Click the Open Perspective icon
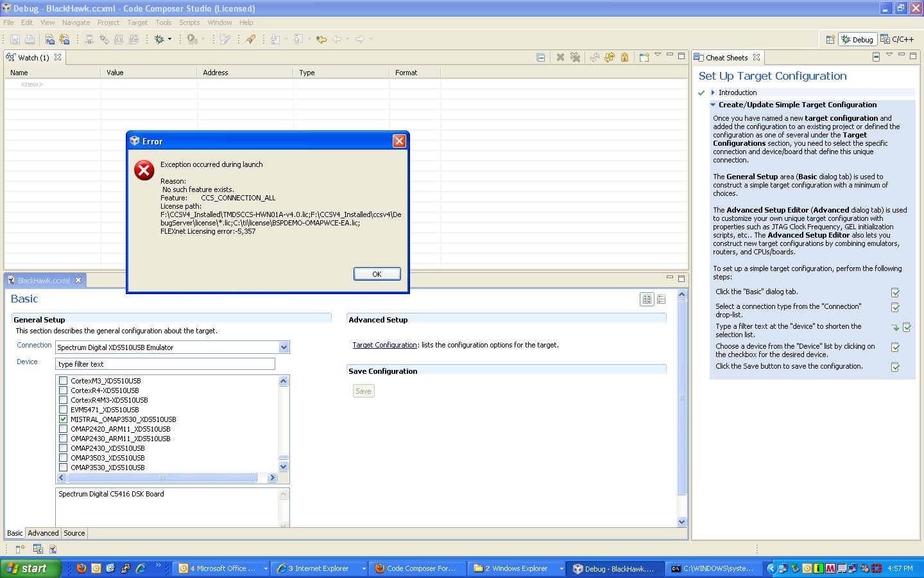Screen dimensions: 924x578 [830, 39]
